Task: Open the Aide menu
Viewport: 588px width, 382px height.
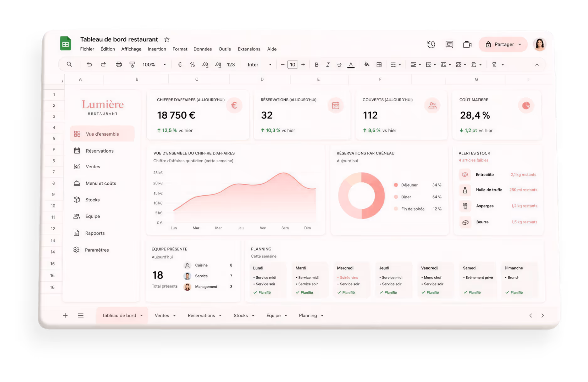Action: [272, 49]
